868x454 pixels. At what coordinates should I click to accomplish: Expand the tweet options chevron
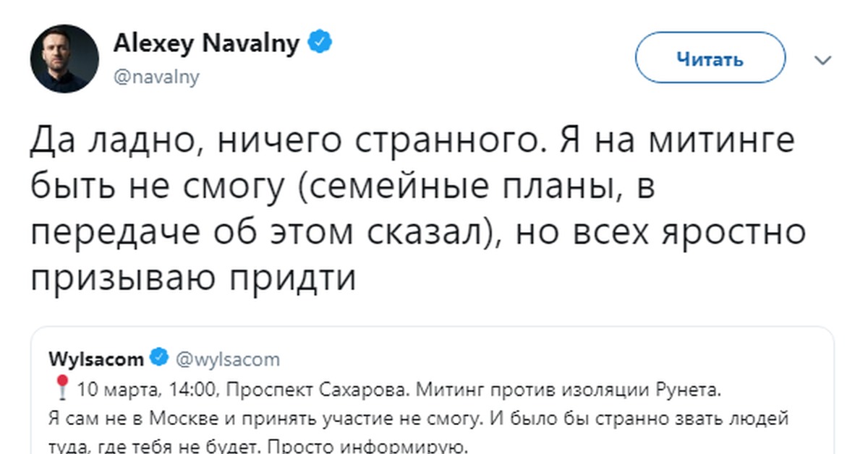(x=823, y=60)
